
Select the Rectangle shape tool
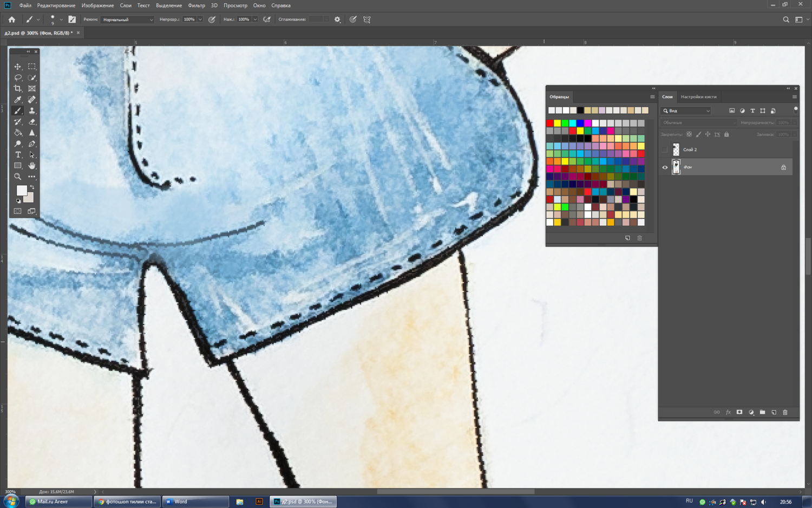point(18,166)
